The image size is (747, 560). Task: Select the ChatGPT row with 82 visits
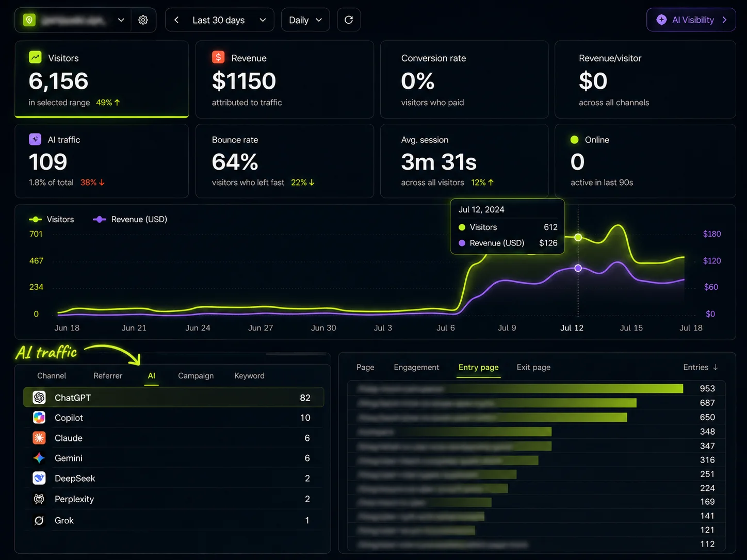click(x=174, y=398)
